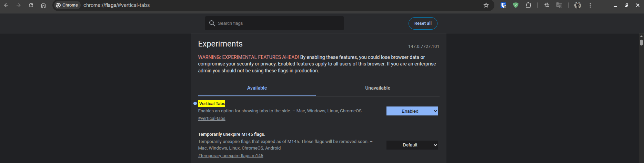Click the back navigation arrow
Screen dimensions: 644x163
[6, 5]
